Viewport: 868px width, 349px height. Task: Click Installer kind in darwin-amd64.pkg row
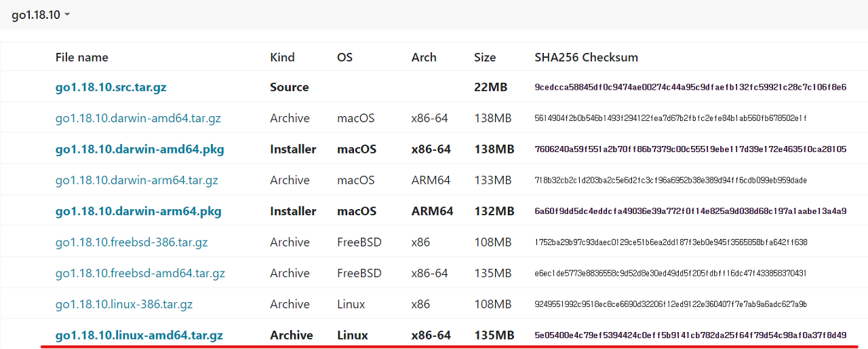(293, 149)
